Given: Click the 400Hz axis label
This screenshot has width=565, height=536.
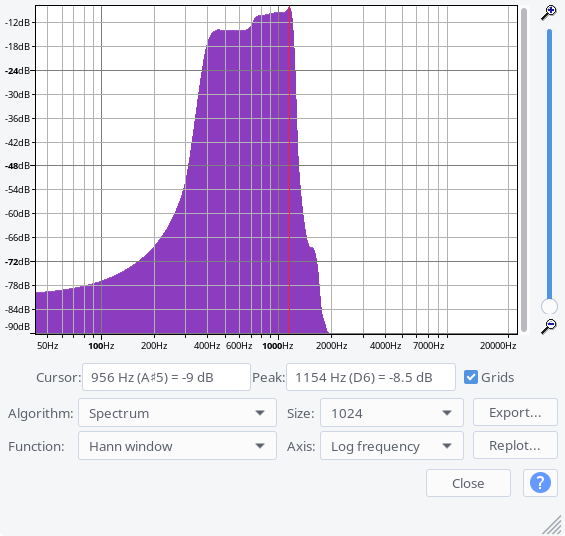Looking at the screenshot, I should pyautogui.click(x=207, y=346).
